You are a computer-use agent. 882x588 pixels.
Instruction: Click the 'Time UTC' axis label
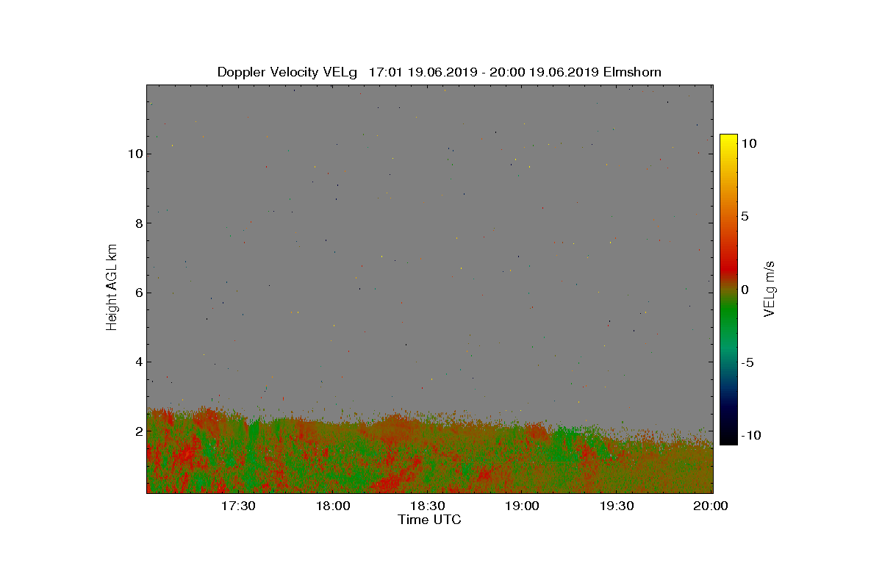point(430,520)
